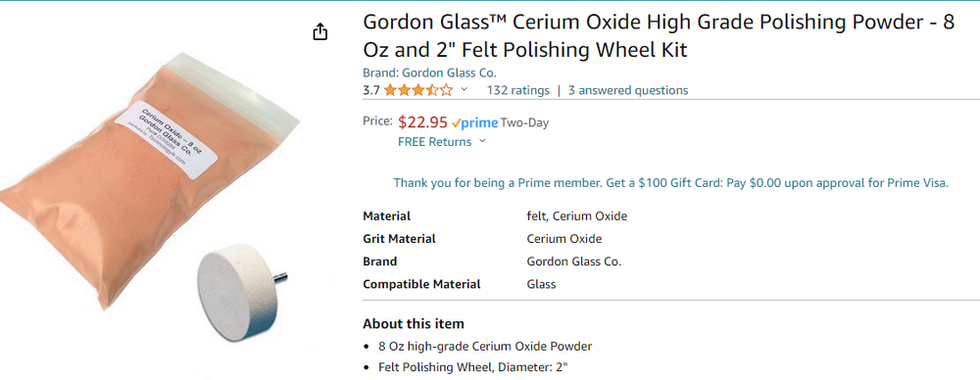Click the Prime Visa $100 Gift Card offer
Screen dimensions: 980x380
pyautogui.click(x=671, y=183)
